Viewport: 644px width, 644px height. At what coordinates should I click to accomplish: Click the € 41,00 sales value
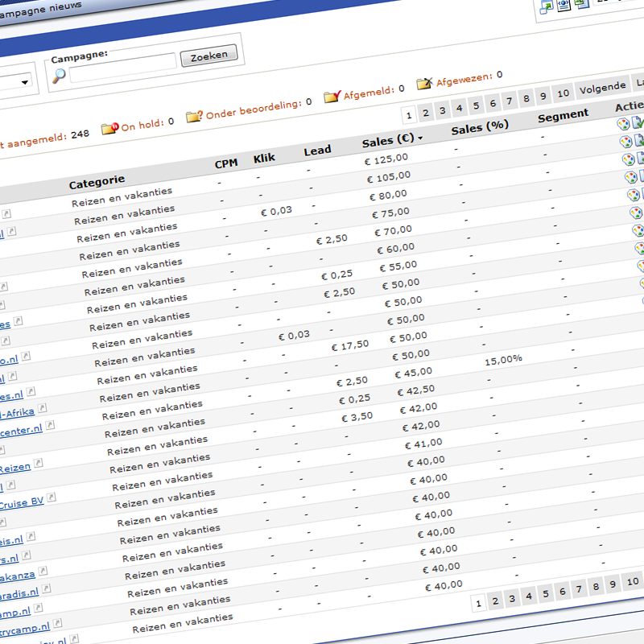[x=423, y=444]
